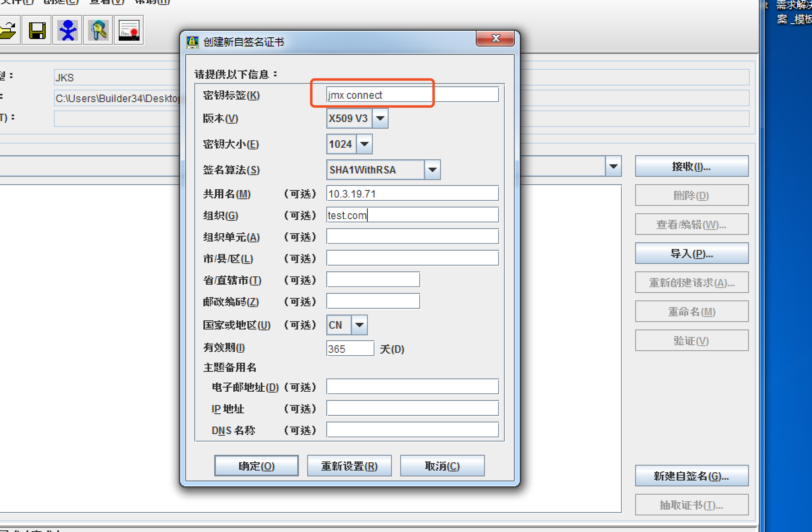Click the greyed 删除(D) button
Image resolution: width=812 pixels, height=532 pixels.
click(692, 195)
